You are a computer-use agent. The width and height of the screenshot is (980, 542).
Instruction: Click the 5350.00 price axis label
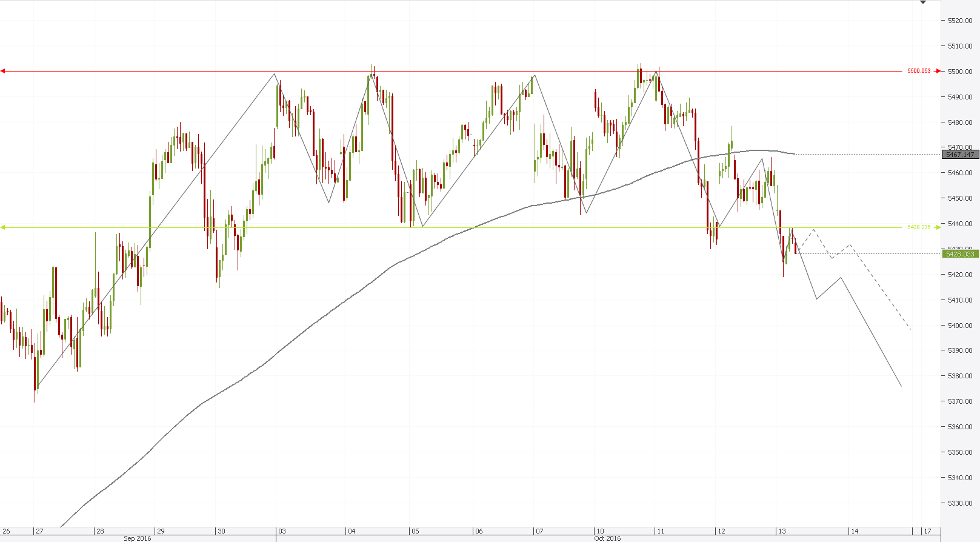(960, 452)
